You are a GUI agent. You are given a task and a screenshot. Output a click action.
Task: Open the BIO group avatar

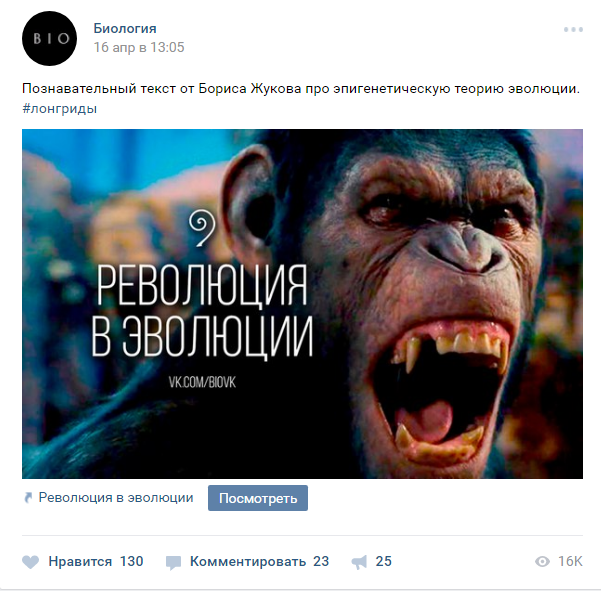49,38
